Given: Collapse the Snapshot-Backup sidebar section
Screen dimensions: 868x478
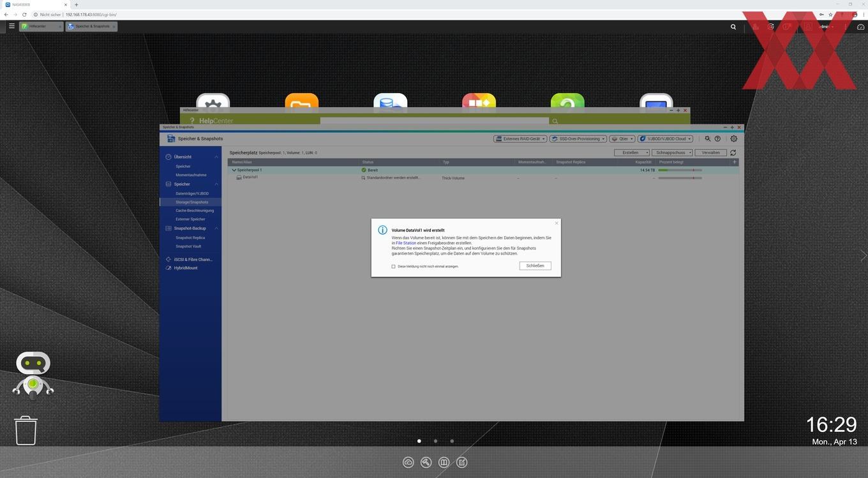Looking at the screenshot, I should coord(216,228).
